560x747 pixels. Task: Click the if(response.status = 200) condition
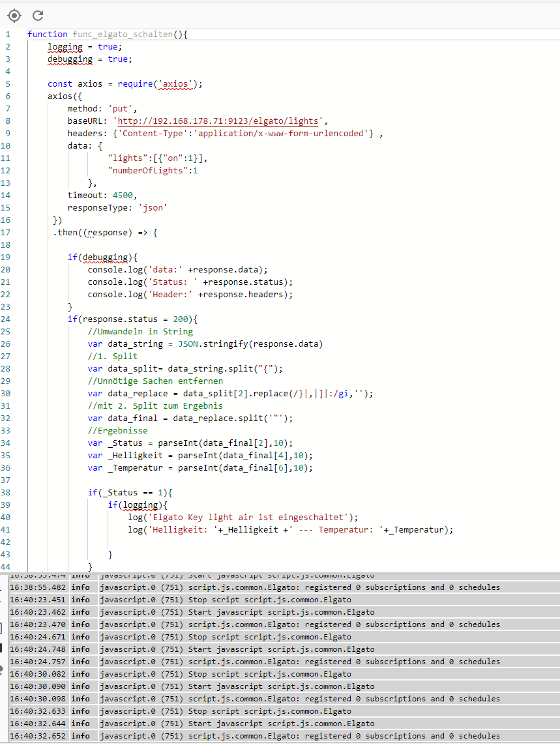point(132,319)
